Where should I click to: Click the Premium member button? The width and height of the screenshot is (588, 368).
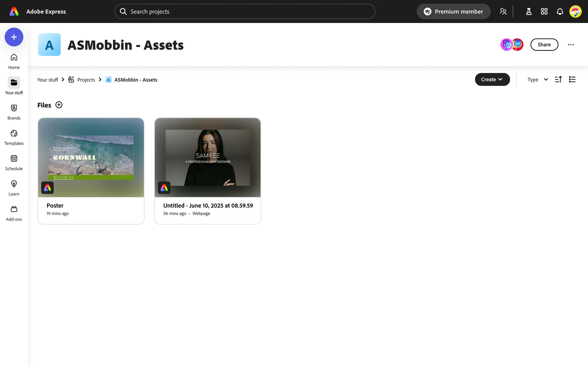[x=453, y=12]
